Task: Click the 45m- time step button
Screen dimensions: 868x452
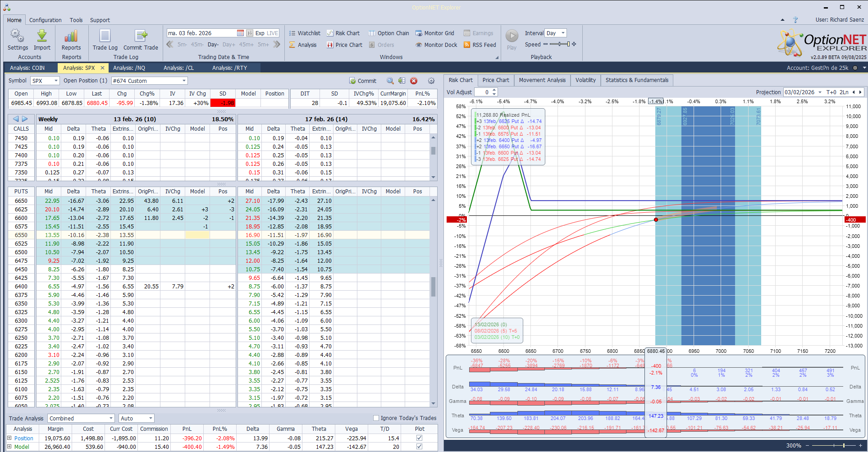Action: [197, 45]
